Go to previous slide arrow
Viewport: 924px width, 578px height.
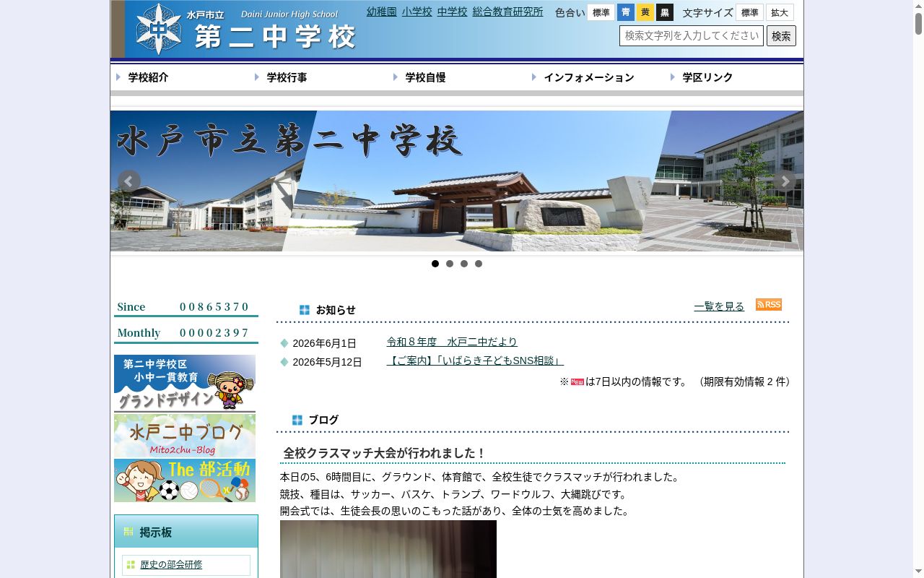pyautogui.click(x=129, y=181)
